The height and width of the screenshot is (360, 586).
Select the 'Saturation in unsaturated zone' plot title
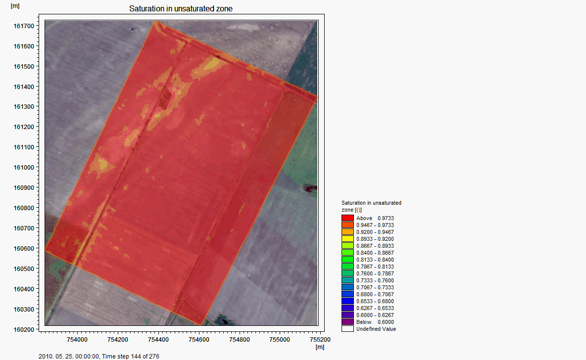(x=181, y=9)
